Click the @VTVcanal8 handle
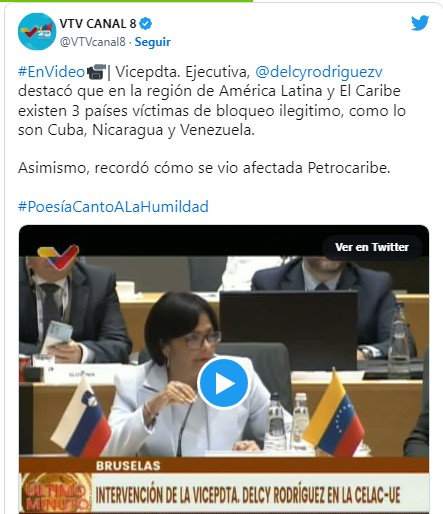Screen dimensions: 443x514 [x=92, y=42]
